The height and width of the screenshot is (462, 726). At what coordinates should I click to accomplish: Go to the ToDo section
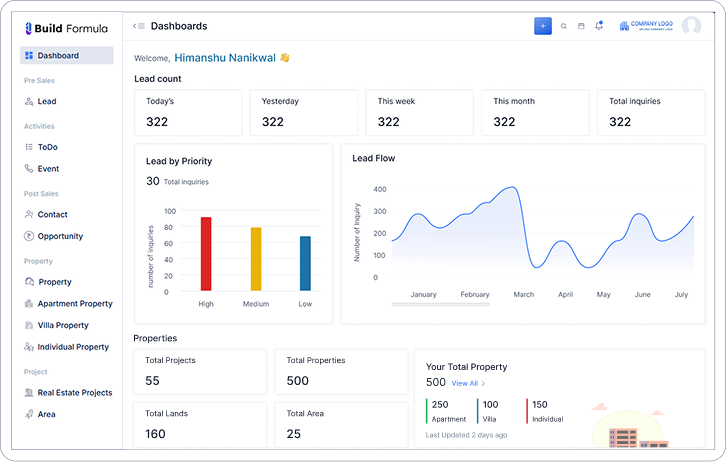[47, 147]
